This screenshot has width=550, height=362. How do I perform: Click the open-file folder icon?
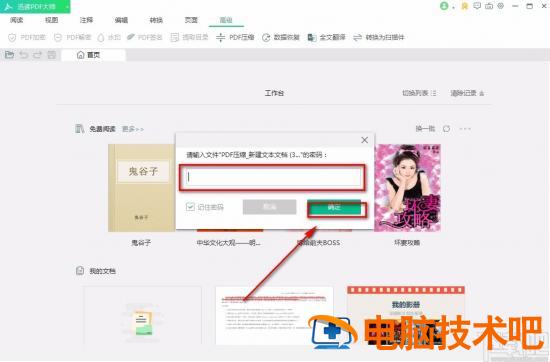(x=9, y=55)
